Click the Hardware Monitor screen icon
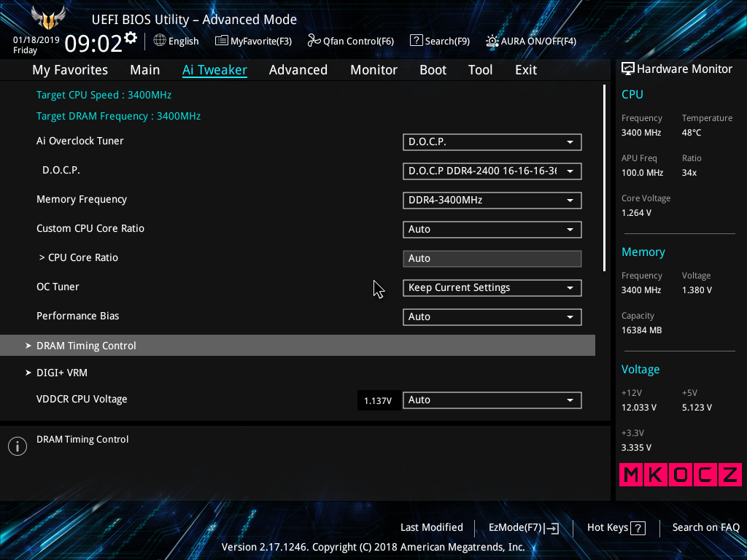 (628, 69)
